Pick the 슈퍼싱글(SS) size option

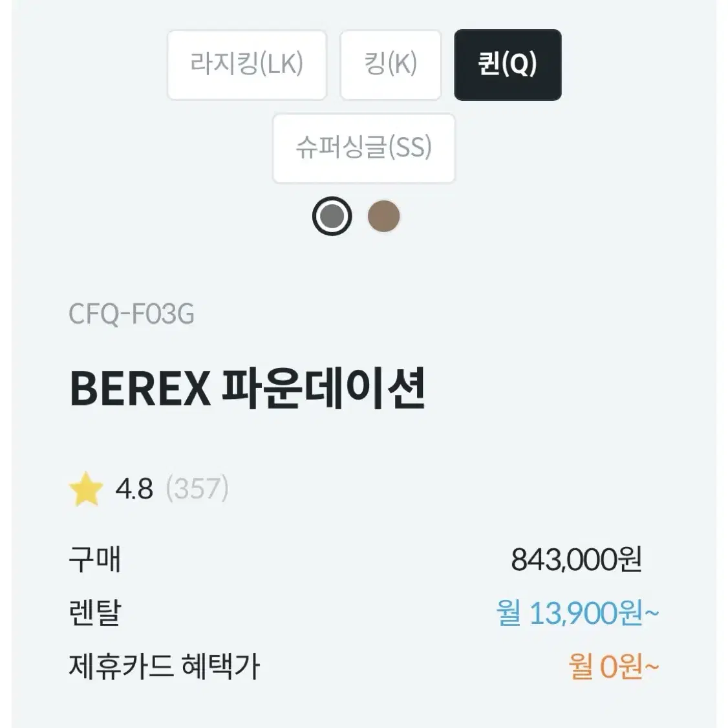click(x=363, y=149)
